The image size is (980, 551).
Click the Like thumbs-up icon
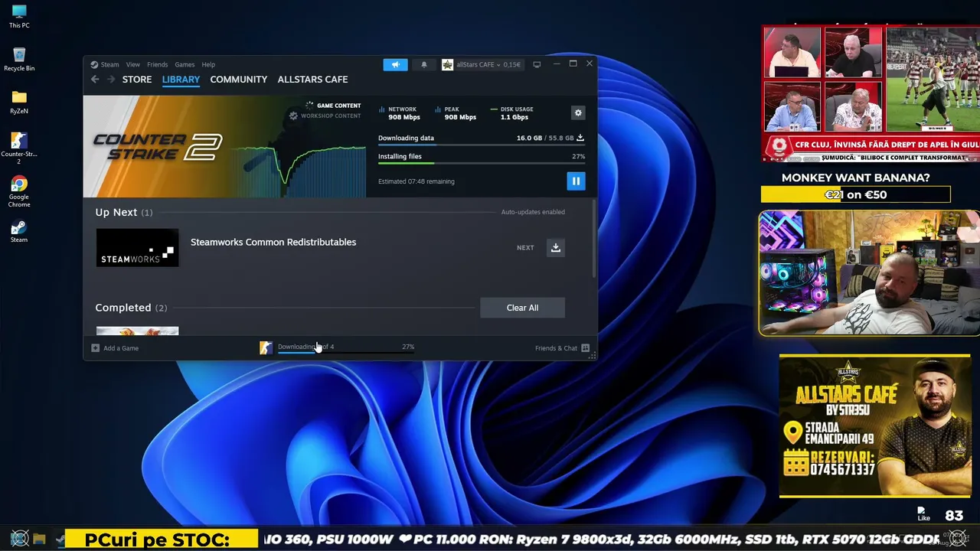pos(923,514)
